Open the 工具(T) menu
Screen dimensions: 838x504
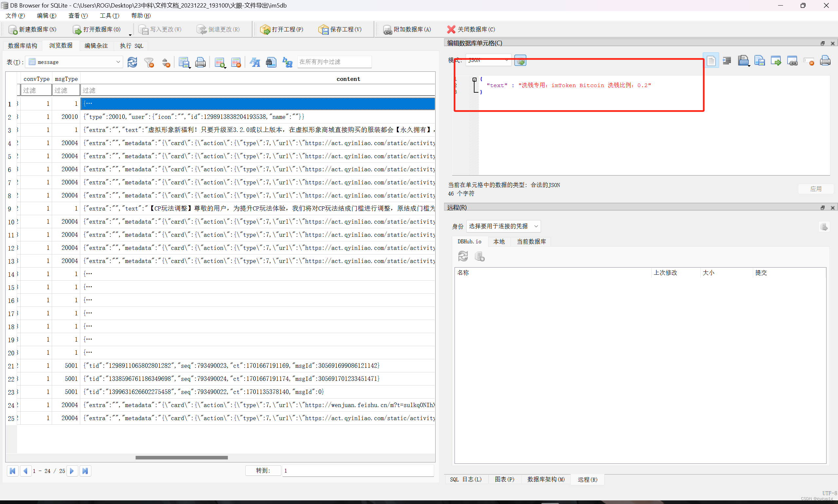(109, 16)
